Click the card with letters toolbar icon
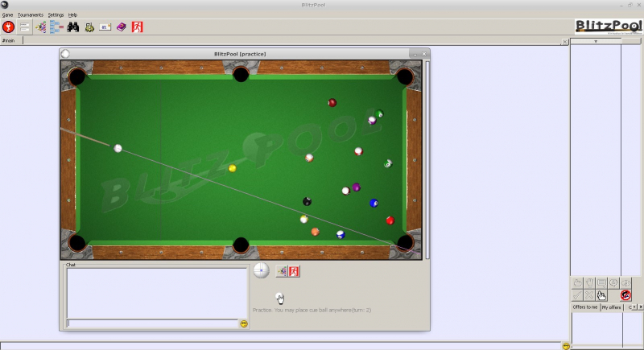Image resolution: width=644 pixels, height=350 pixels. 105,27
